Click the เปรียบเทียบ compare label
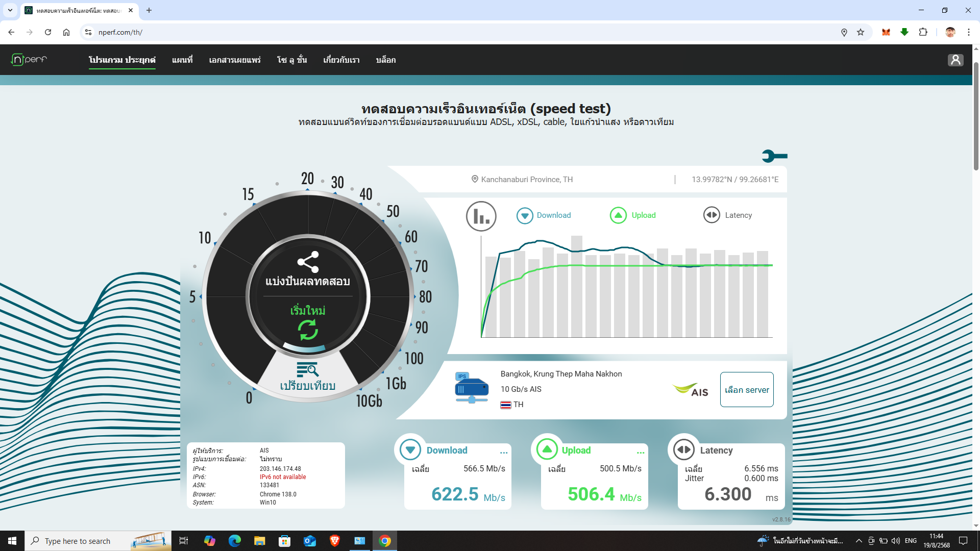Screen dimensions: 980x551 click(308, 386)
